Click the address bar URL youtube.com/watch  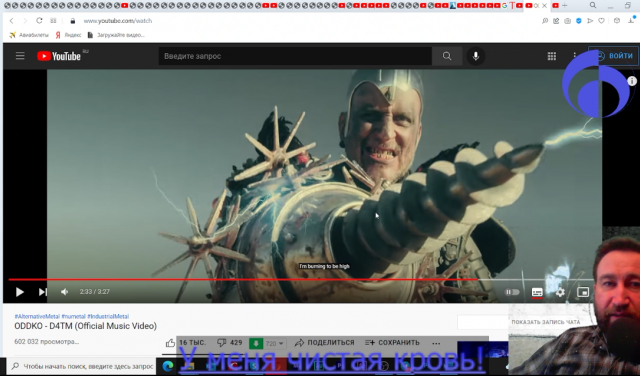point(118,21)
